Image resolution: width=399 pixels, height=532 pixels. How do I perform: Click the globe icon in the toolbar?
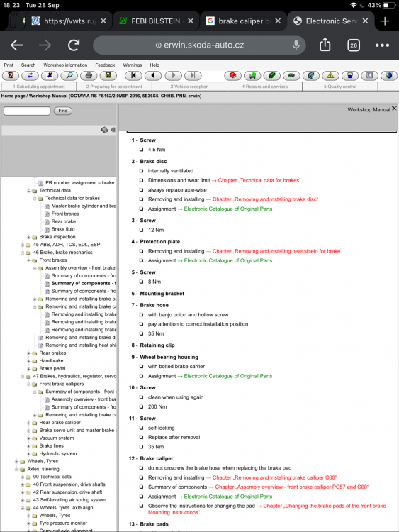[389, 75]
